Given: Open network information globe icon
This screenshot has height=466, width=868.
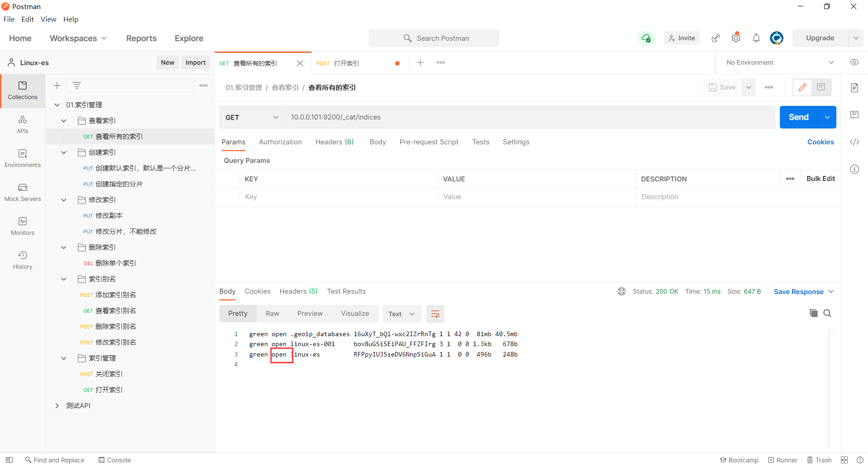Looking at the screenshot, I should (622, 291).
